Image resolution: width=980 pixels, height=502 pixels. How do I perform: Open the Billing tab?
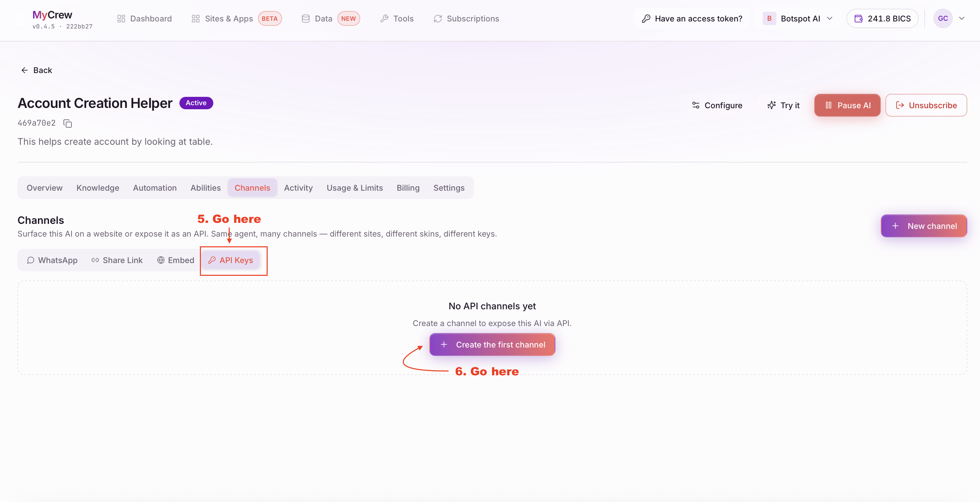pos(408,188)
